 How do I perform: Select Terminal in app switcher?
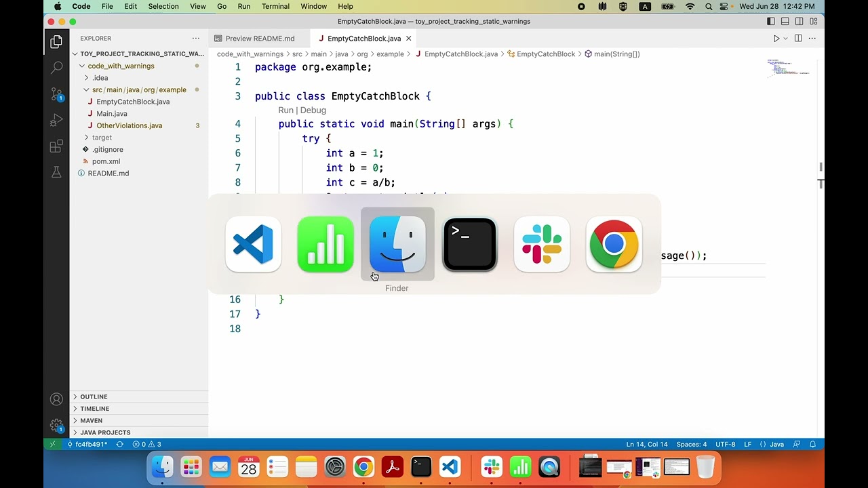[x=469, y=244]
